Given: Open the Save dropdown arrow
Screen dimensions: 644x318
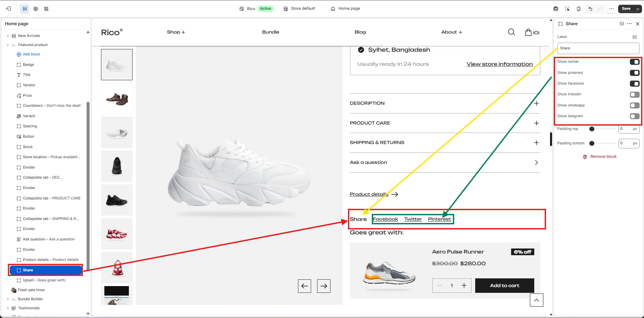Looking at the screenshot, I should 638,9.
